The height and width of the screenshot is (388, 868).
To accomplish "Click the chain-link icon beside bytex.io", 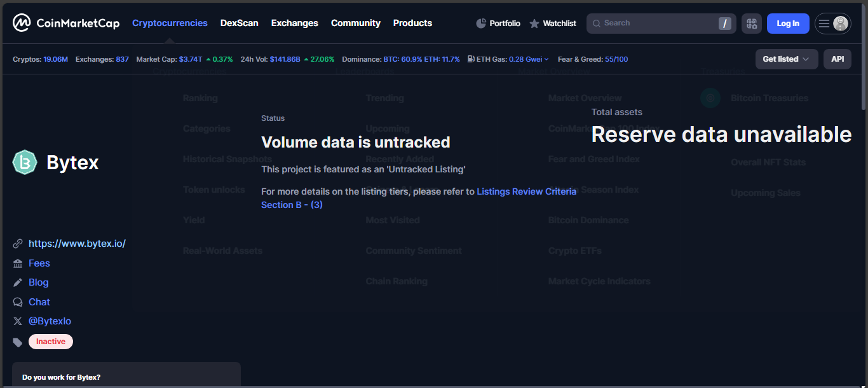I will [x=18, y=244].
